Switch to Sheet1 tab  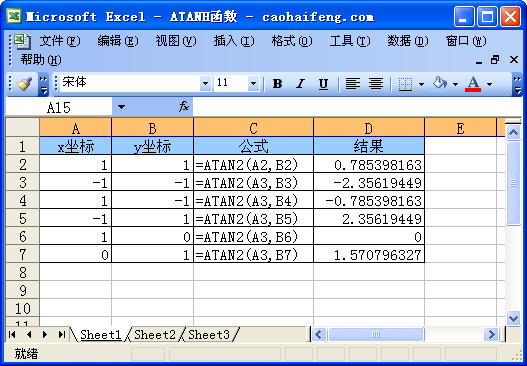pyautogui.click(x=100, y=335)
